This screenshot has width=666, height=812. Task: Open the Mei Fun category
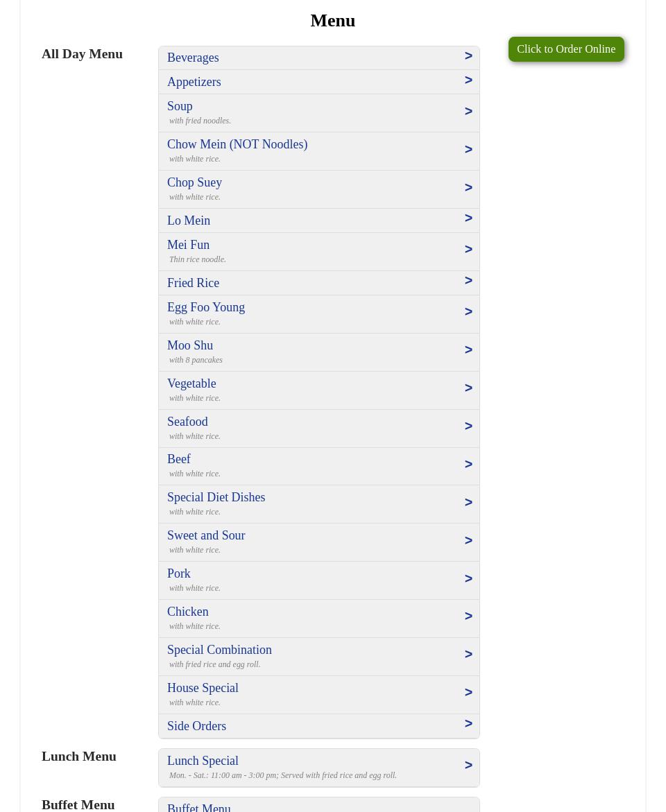click(319, 251)
